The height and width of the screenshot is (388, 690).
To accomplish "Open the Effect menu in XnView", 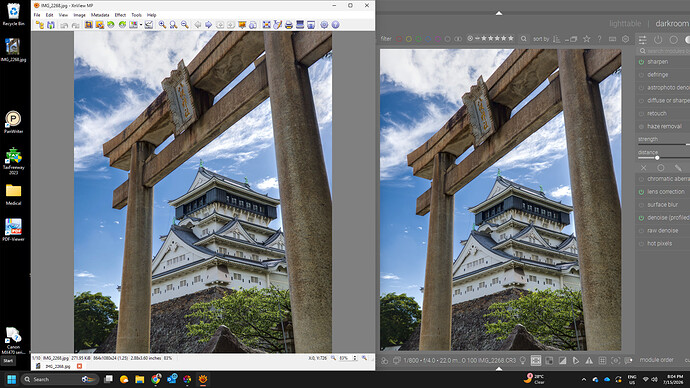I will coord(120,15).
